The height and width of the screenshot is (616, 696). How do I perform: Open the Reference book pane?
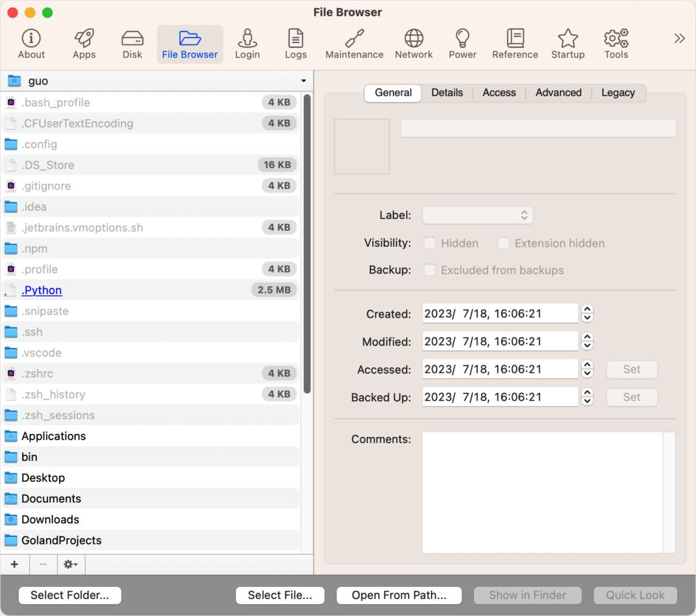pyautogui.click(x=515, y=44)
